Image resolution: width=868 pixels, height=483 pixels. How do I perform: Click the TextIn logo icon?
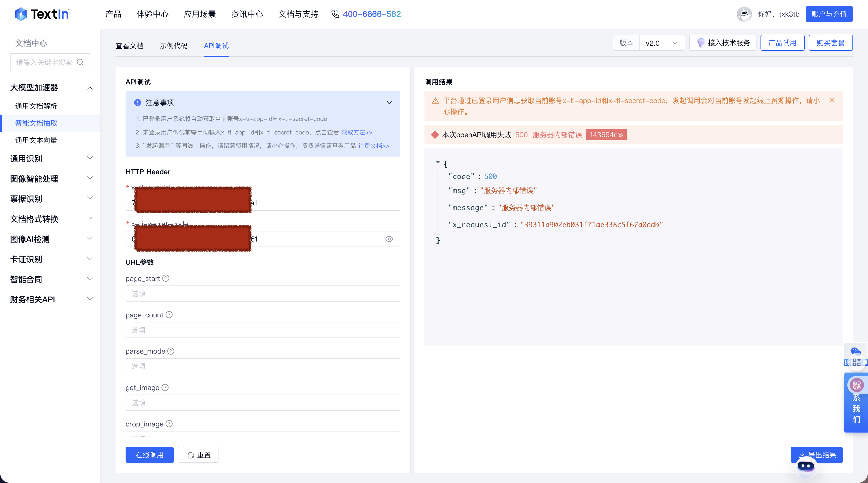[21, 14]
